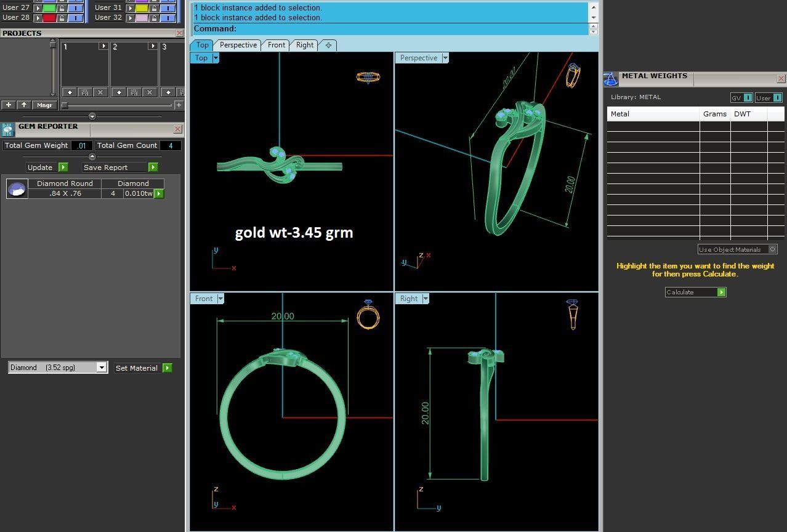Toggle the blue visibility switch for User 31
The image size is (787, 532).
click(x=168, y=8)
